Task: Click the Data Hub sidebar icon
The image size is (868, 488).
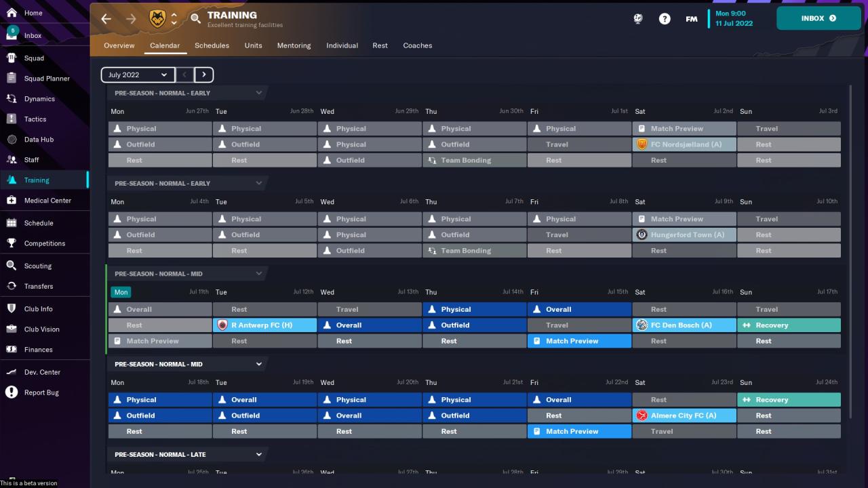Action: point(12,140)
